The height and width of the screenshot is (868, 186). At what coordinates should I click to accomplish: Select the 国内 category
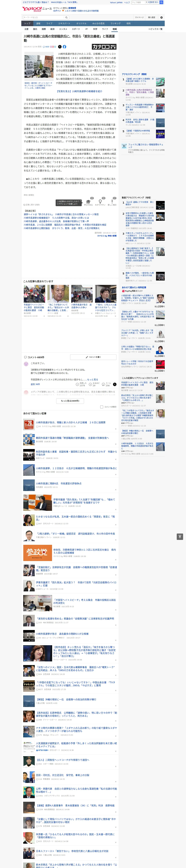click(35, 29)
